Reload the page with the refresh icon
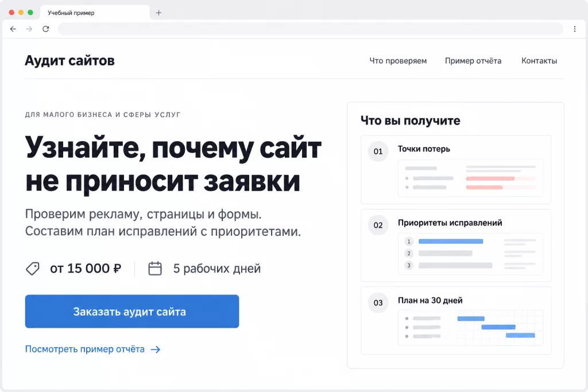Screen dimensions: 588x392 [46, 29]
